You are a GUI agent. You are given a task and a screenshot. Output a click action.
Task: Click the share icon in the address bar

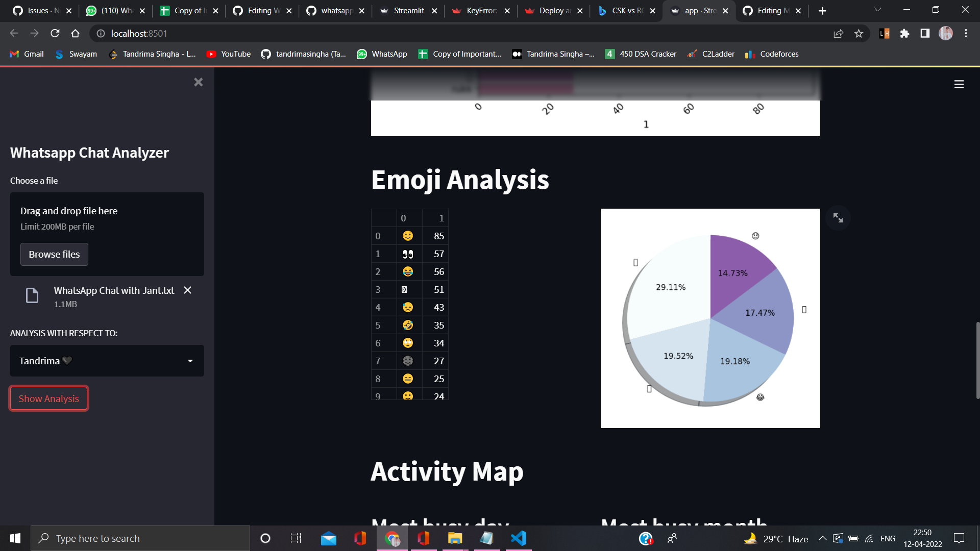click(x=839, y=34)
